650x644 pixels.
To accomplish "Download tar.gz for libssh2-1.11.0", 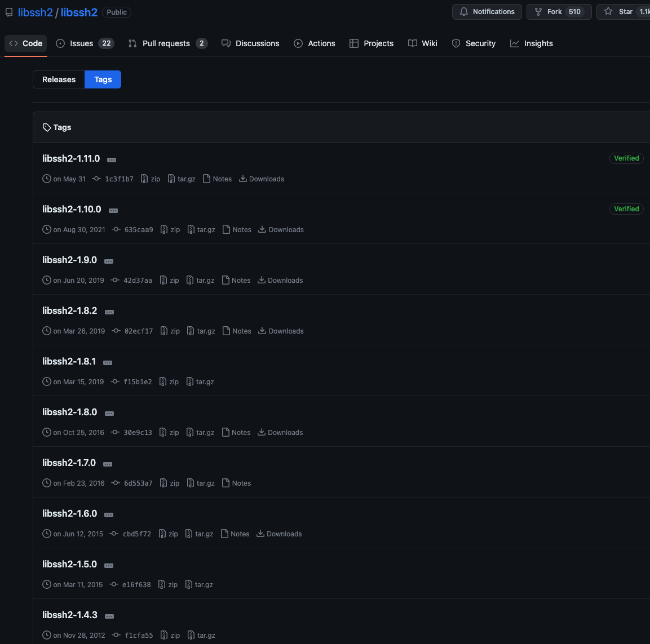I will (182, 179).
